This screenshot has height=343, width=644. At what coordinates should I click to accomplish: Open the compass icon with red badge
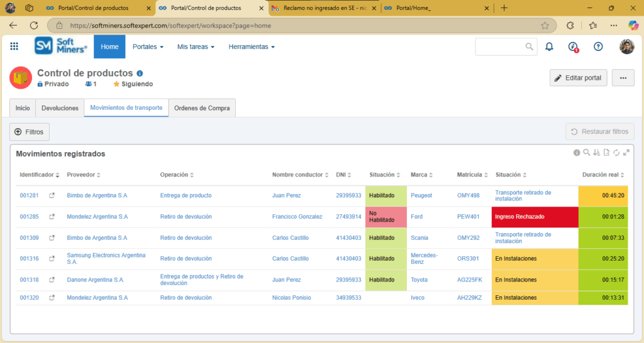[x=572, y=46]
